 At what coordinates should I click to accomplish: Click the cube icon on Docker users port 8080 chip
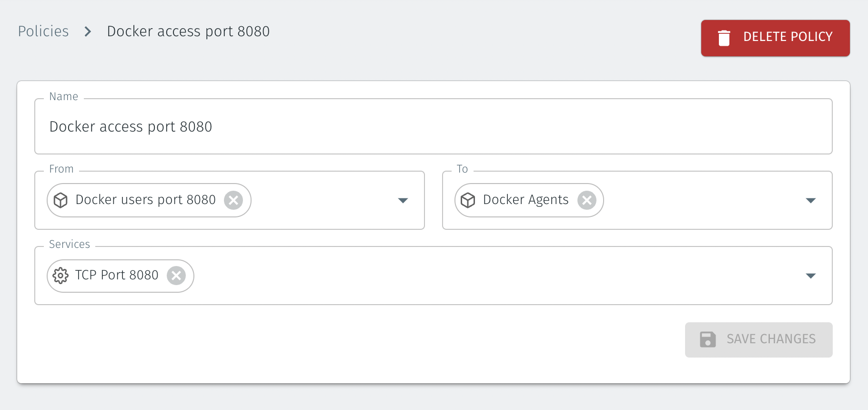click(60, 200)
